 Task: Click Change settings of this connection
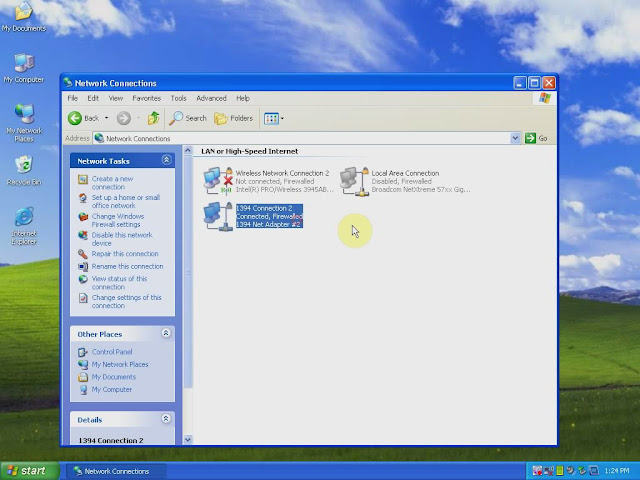click(x=127, y=302)
